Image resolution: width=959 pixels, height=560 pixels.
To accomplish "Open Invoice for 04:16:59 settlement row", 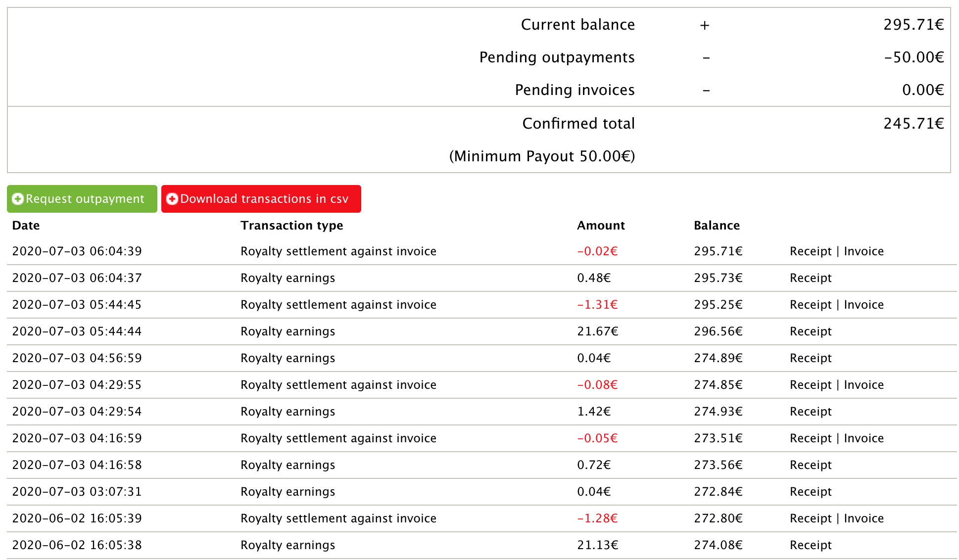I will [863, 438].
